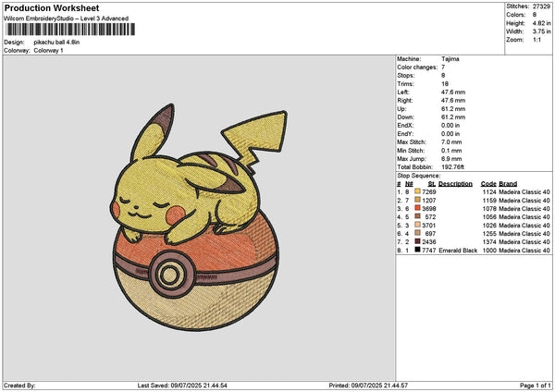Click the tan swatch for code 1255

tap(418, 233)
